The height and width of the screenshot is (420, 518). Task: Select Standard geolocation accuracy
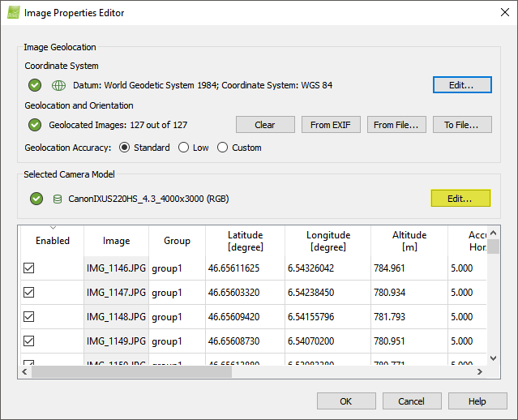pos(125,148)
